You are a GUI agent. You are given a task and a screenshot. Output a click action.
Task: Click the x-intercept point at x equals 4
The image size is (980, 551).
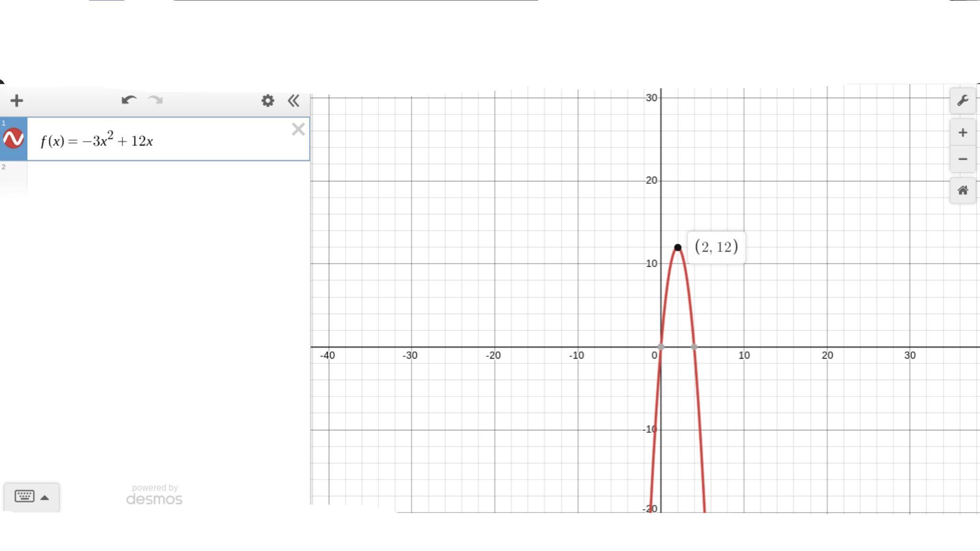(694, 347)
